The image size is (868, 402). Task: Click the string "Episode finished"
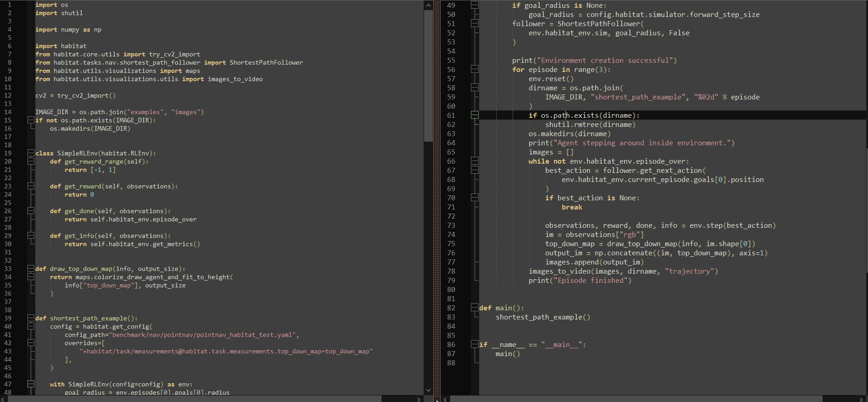(591, 280)
